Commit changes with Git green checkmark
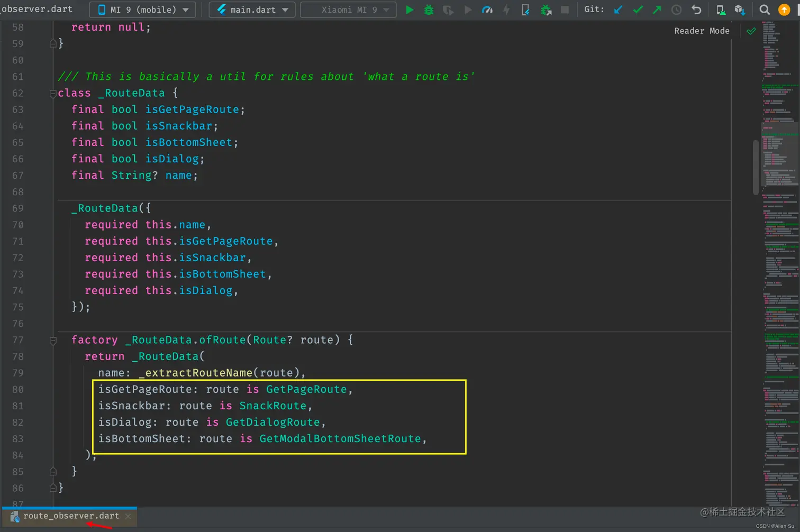 coord(638,10)
